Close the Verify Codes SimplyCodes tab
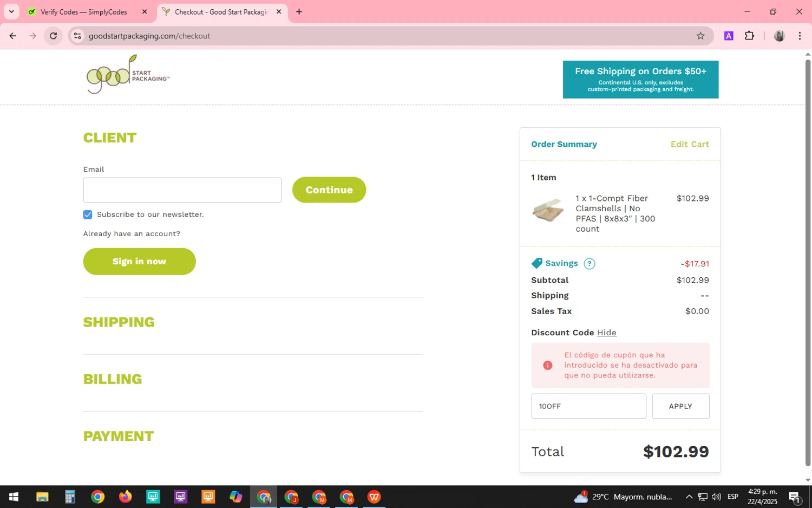Screen dimensions: 812x508 (x=145, y=11)
